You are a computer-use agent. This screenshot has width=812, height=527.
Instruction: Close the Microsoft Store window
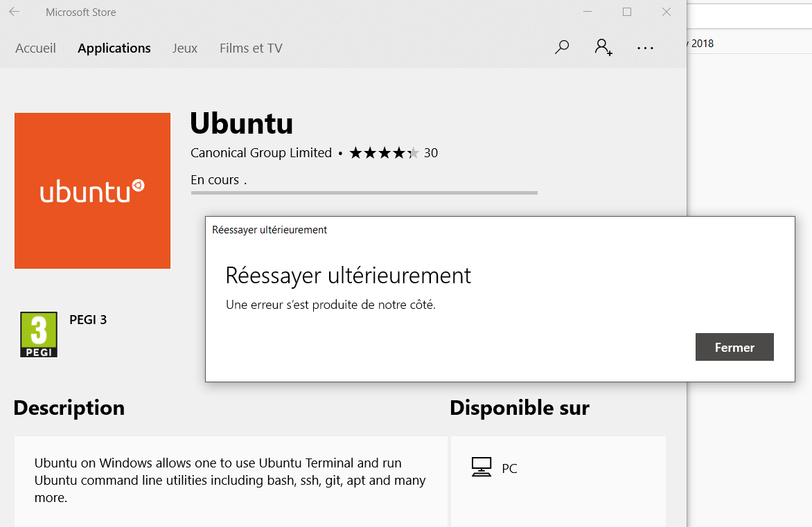tap(667, 11)
